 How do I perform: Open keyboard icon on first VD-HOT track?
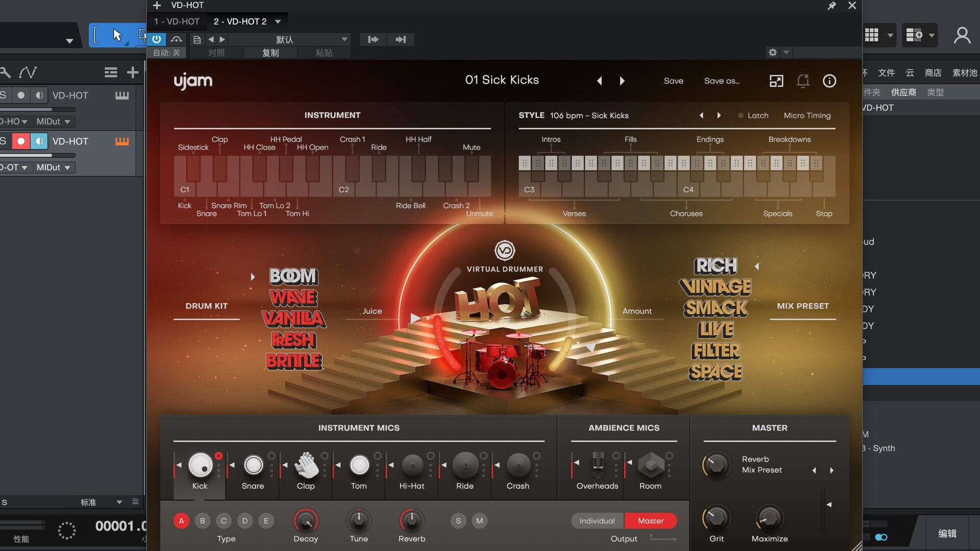[x=122, y=95]
